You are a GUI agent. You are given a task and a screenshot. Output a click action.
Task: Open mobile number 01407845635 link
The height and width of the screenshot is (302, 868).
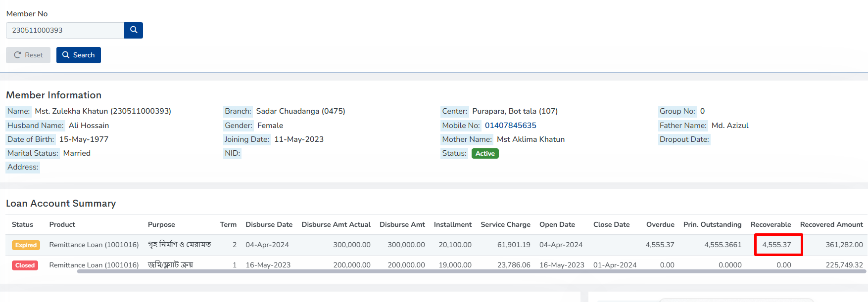tap(510, 126)
